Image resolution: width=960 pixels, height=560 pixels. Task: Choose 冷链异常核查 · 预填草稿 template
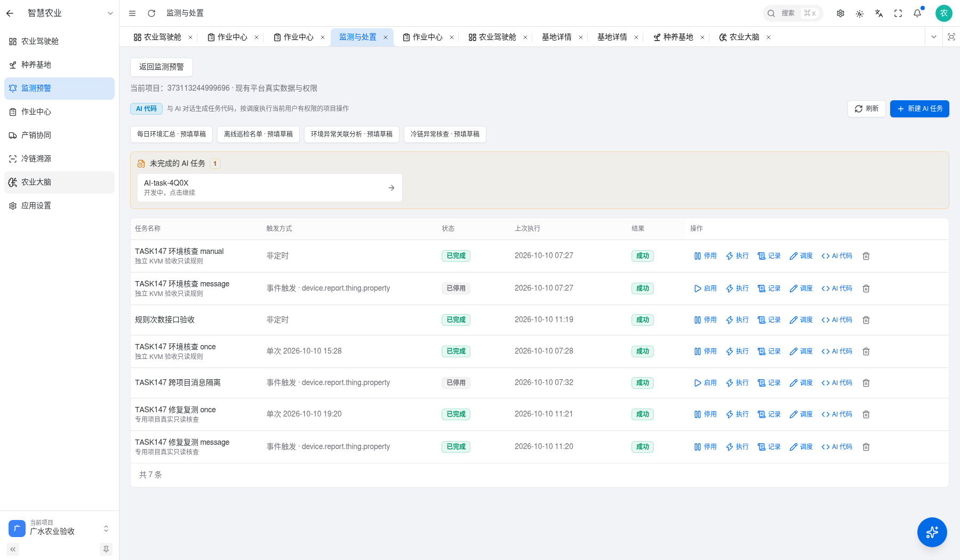click(445, 134)
